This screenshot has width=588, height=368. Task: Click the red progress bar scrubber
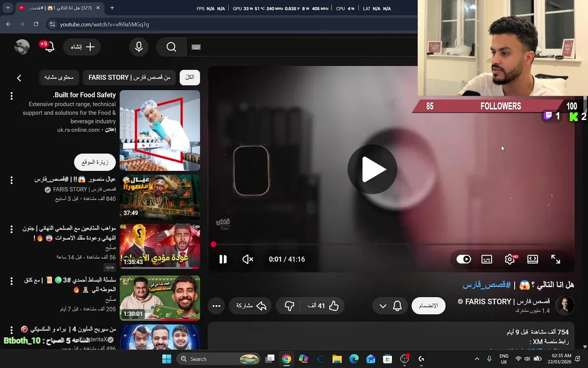point(213,244)
